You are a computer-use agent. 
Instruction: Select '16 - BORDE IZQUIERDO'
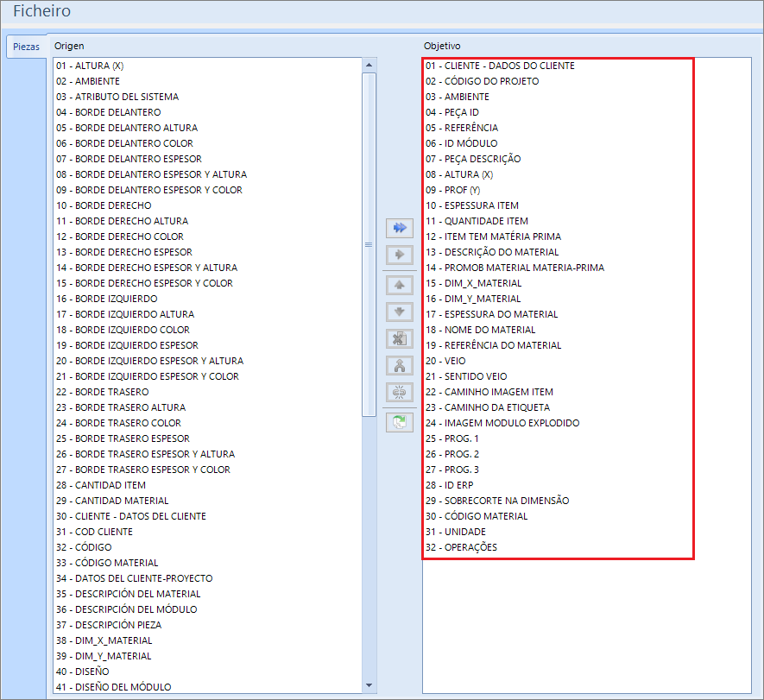(107, 300)
